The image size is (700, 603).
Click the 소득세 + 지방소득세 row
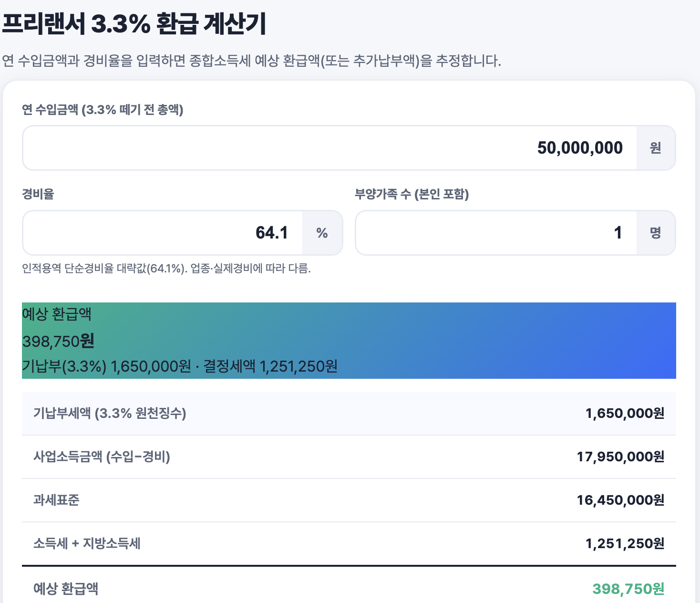349,543
